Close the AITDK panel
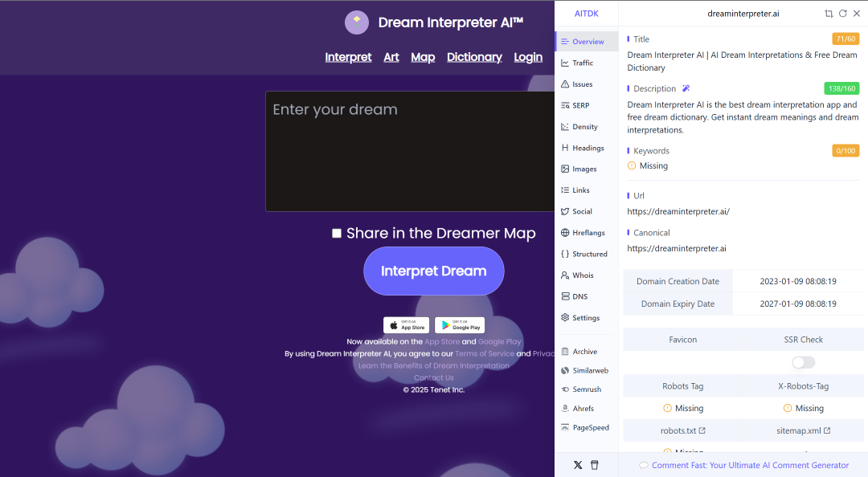The height and width of the screenshot is (477, 868). tap(857, 14)
